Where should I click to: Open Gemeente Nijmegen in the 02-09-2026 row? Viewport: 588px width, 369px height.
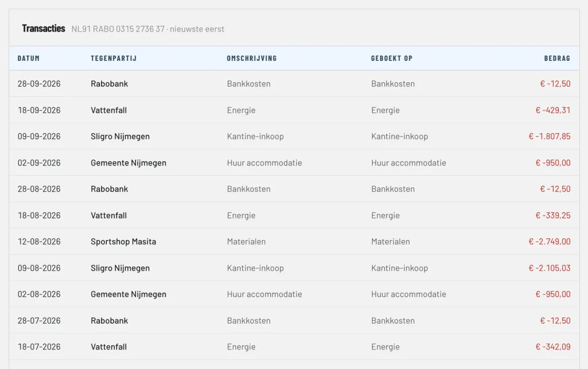click(128, 163)
